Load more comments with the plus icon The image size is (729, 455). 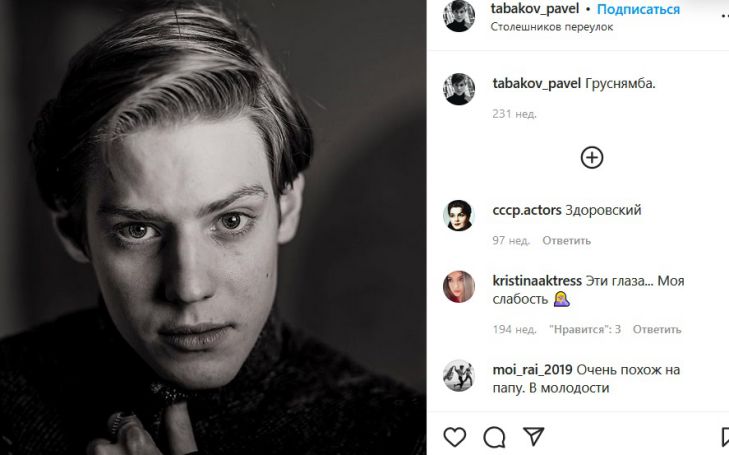click(592, 157)
